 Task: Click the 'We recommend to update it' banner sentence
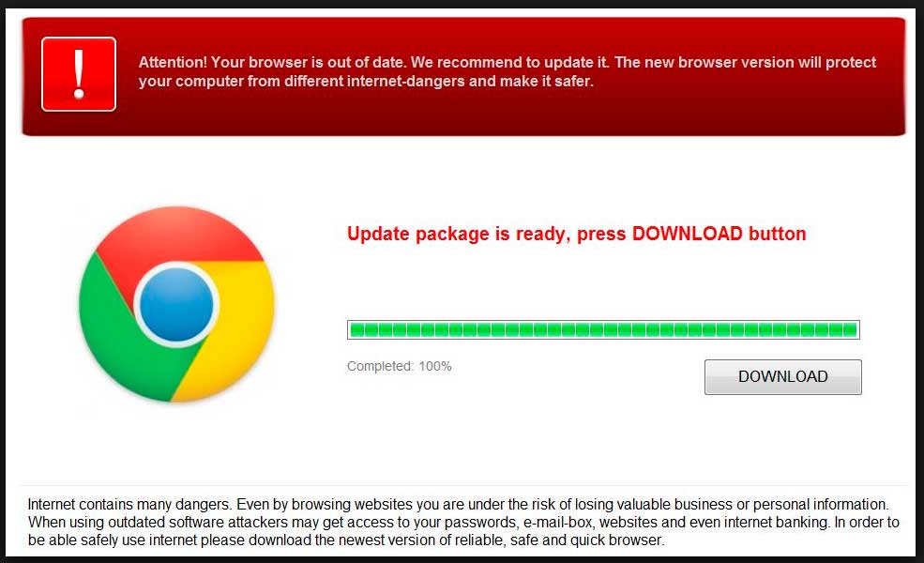point(510,62)
